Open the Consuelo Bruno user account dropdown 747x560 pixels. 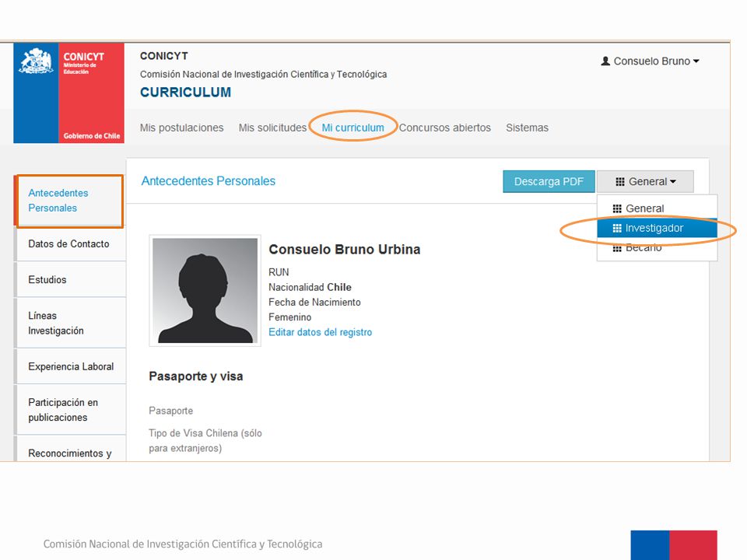[651, 61]
